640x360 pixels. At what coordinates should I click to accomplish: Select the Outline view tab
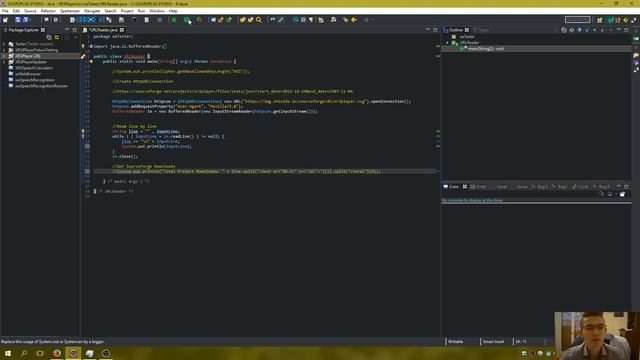click(456, 30)
